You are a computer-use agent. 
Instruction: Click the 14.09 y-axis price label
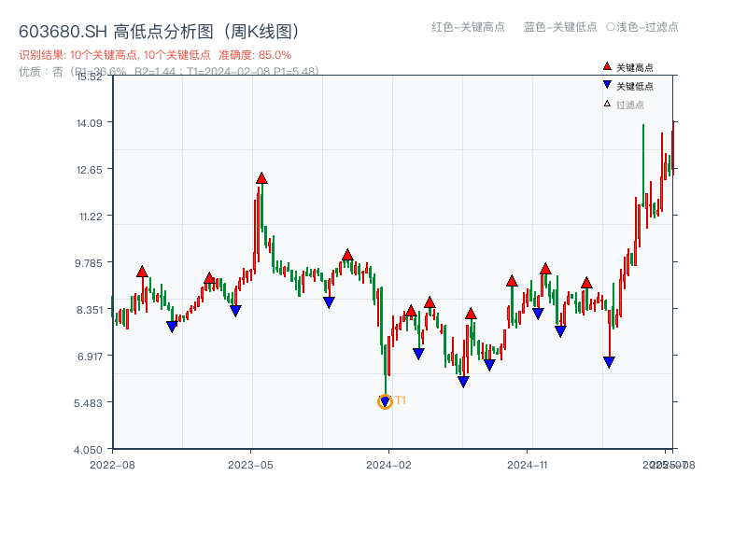[92, 122]
